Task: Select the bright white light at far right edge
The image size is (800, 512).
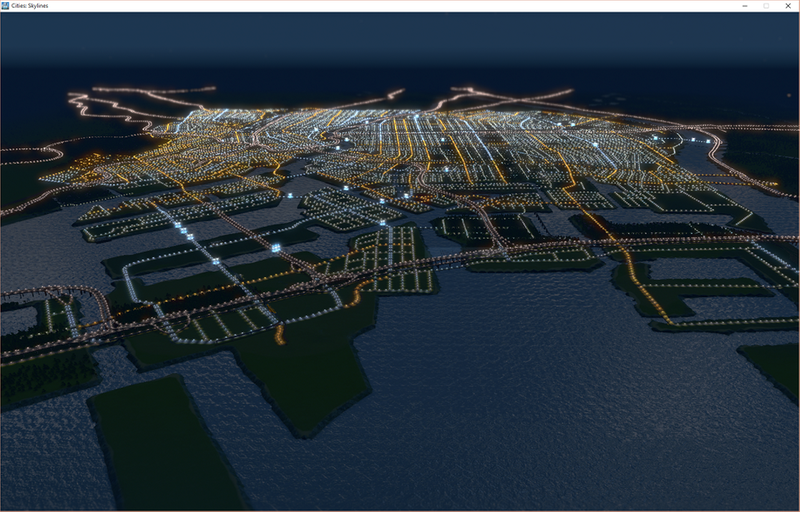Action: pyautogui.click(x=708, y=141)
